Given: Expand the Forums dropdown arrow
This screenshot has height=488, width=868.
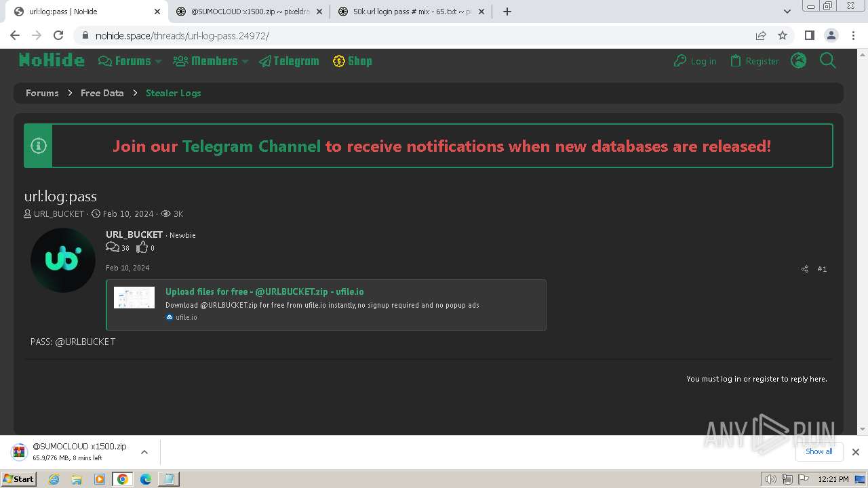Looking at the screenshot, I should coord(159,61).
